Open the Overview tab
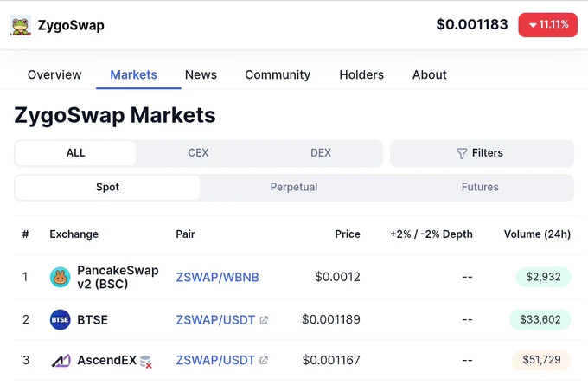588x385 pixels. pos(54,74)
